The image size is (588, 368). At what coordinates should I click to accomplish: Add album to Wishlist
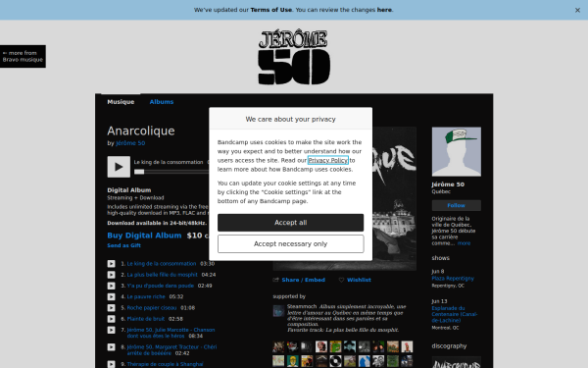point(355,280)
